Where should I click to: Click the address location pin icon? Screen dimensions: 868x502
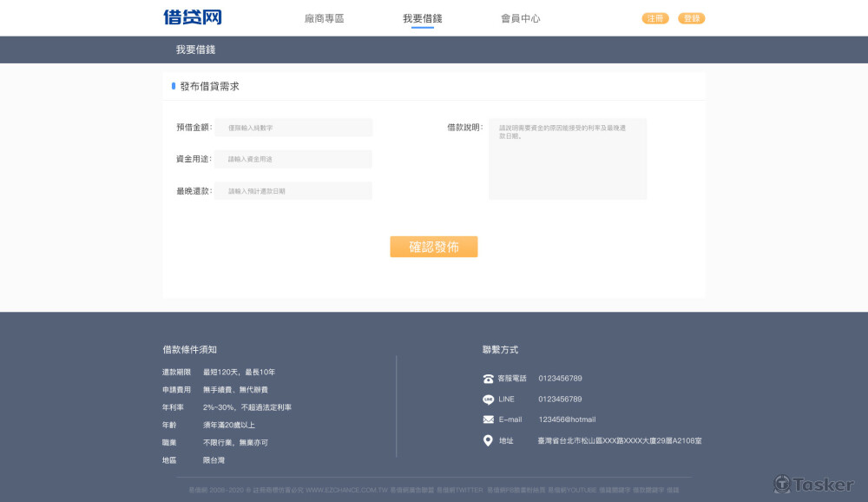488,440
